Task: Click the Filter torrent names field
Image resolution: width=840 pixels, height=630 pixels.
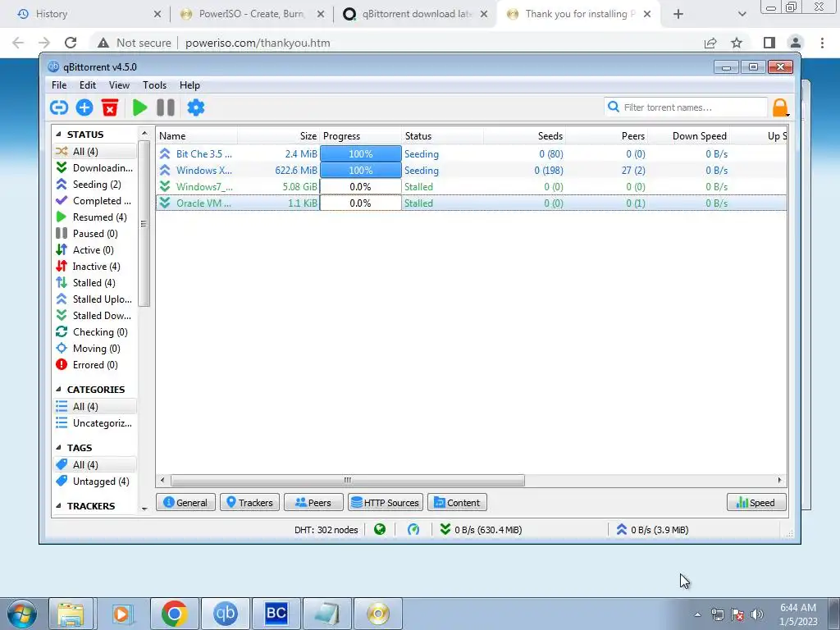Action: [x=687, y=107]
